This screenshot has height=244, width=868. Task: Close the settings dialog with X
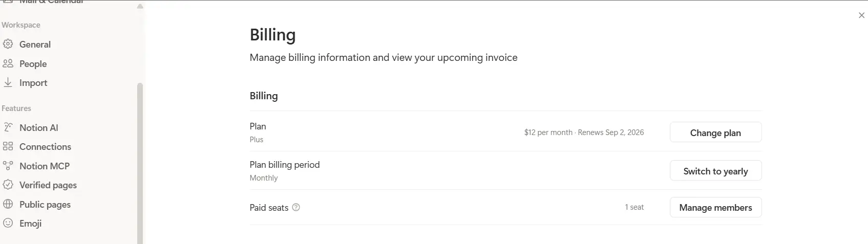(861, 15)
